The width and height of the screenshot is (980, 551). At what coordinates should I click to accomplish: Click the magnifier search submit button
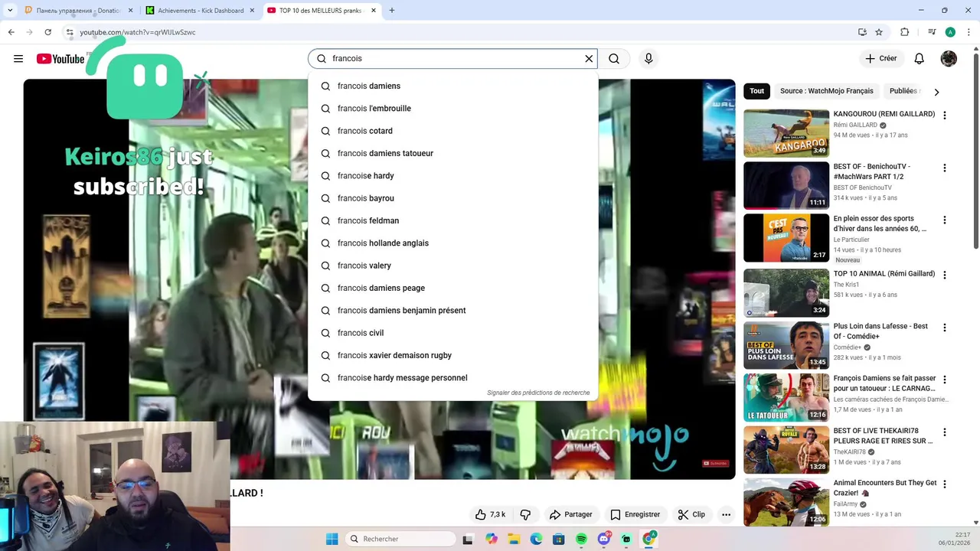pos(614,59)
